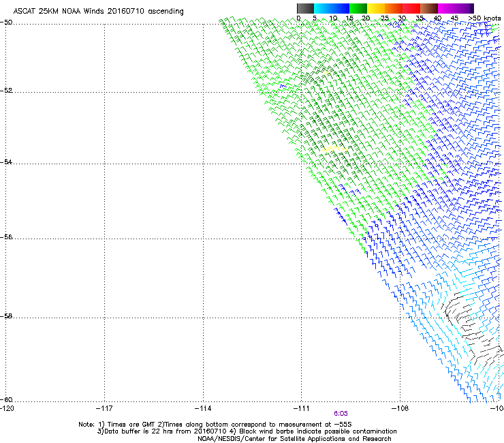Click the brown 35-40 knots legend swatch
This screenshot has width=504, height=443.
pyautogui.click(x=429, y=8)
